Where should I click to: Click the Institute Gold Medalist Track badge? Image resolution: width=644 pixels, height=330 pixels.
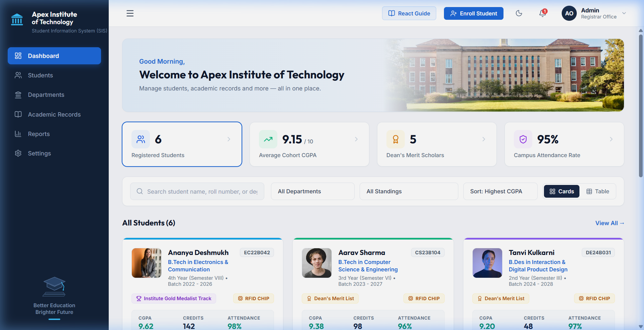click(x=174, y=299)
